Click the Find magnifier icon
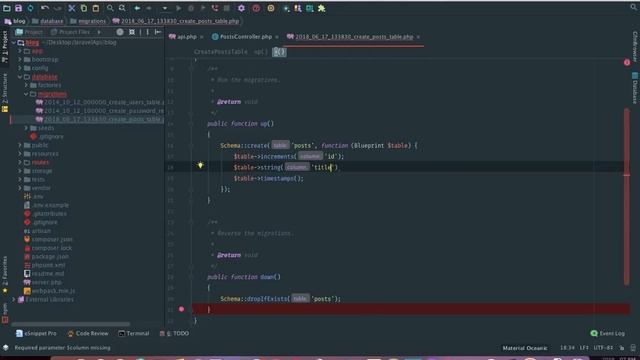640x360 pixels. (110, 8)
